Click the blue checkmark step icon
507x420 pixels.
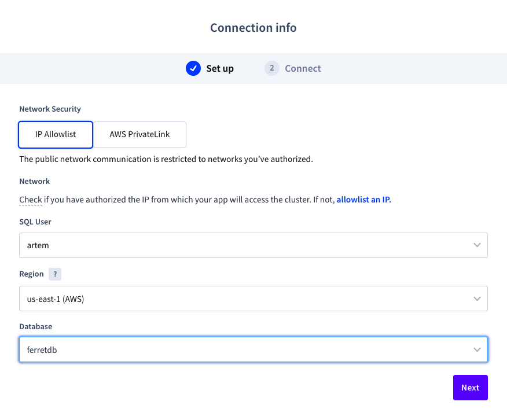tap(193, 68)
